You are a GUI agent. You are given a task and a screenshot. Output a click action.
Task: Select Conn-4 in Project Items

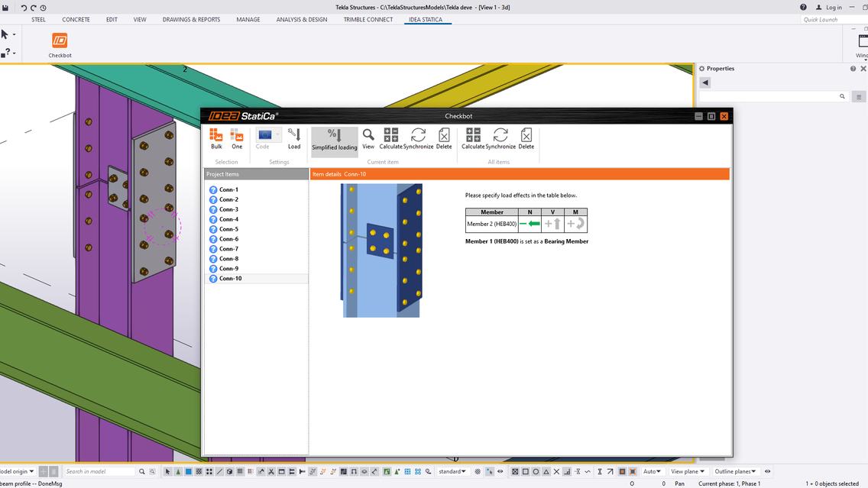click(x=228, y=220)
